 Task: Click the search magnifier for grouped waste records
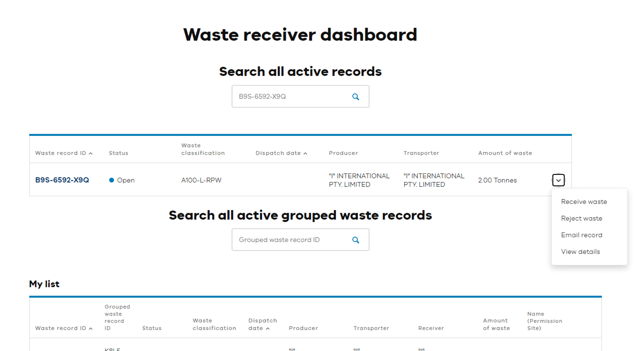[356, 240]
